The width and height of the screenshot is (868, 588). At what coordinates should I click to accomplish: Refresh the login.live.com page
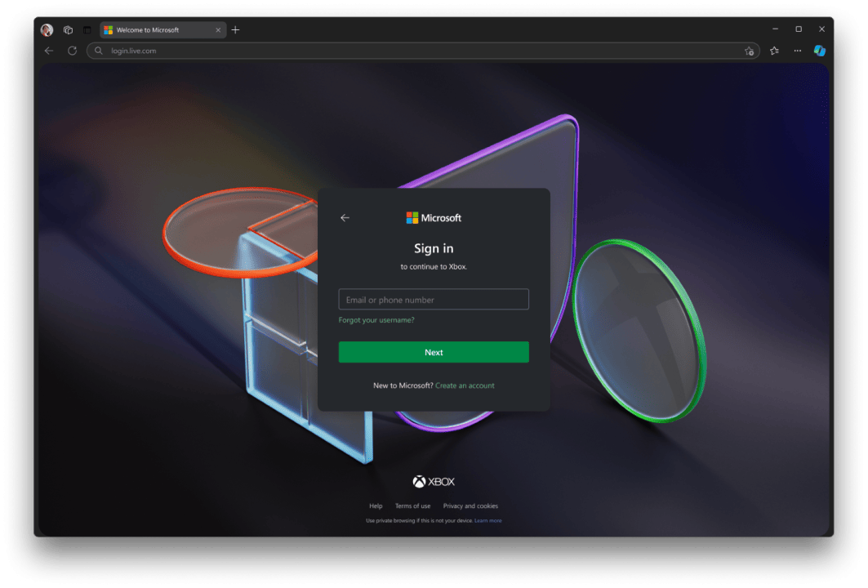click(x=72, y=51)
